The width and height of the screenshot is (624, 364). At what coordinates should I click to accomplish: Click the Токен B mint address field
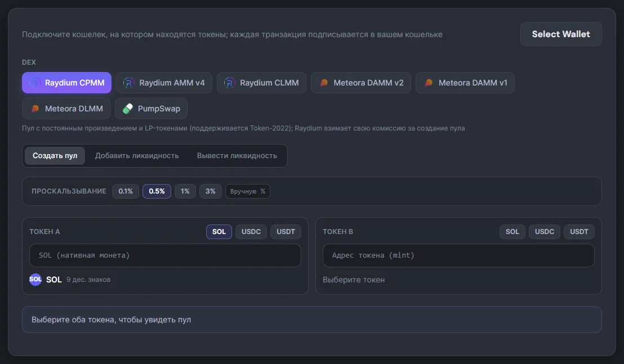coord(458,255)
